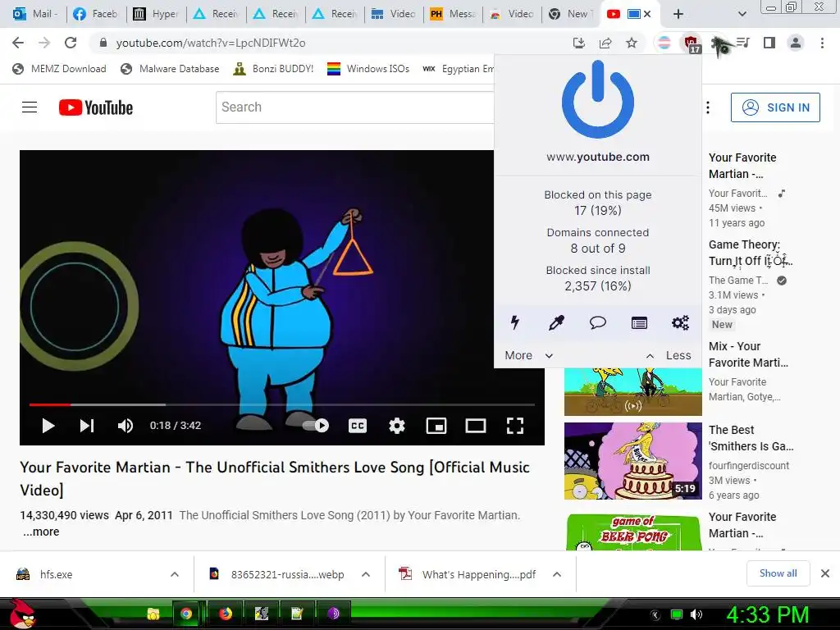Open Chrome three-dot menu

coord(822,43)
